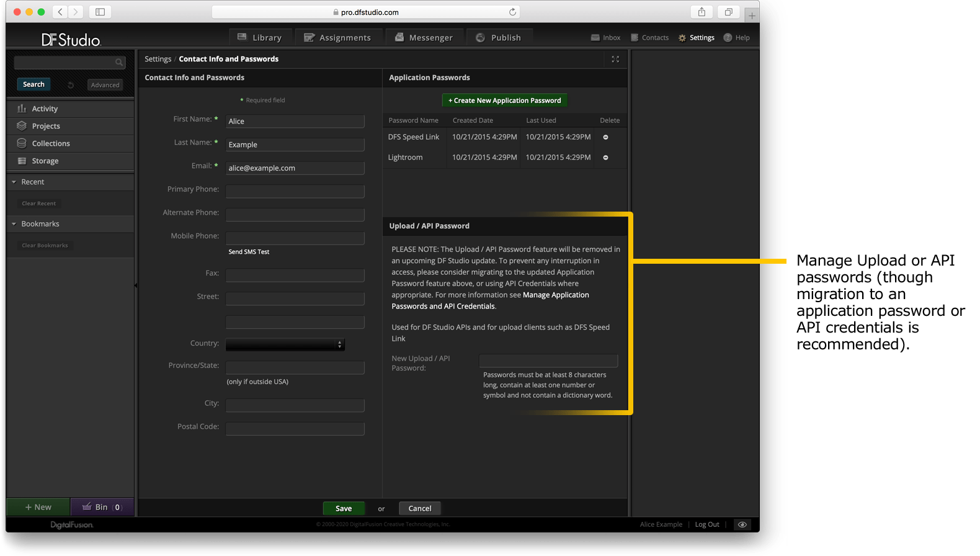Open Storage in the sidebar
Image resolution: width=980 pixels, height=556 pixels.
[71, 161]
